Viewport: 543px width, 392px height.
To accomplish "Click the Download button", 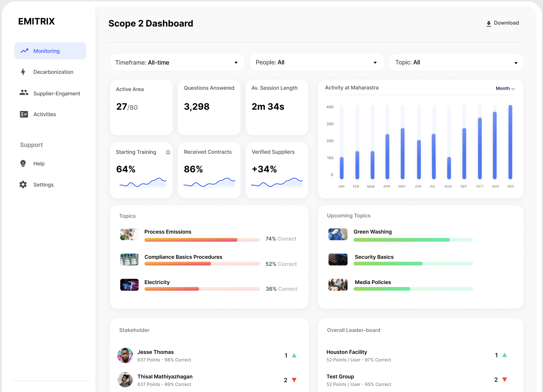I will tap(502, 23).
